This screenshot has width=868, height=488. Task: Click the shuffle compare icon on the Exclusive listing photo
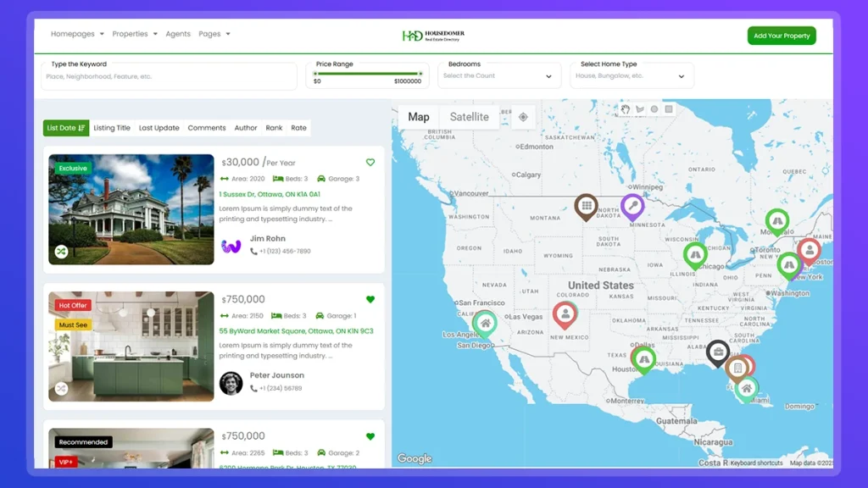pos(60,252)
